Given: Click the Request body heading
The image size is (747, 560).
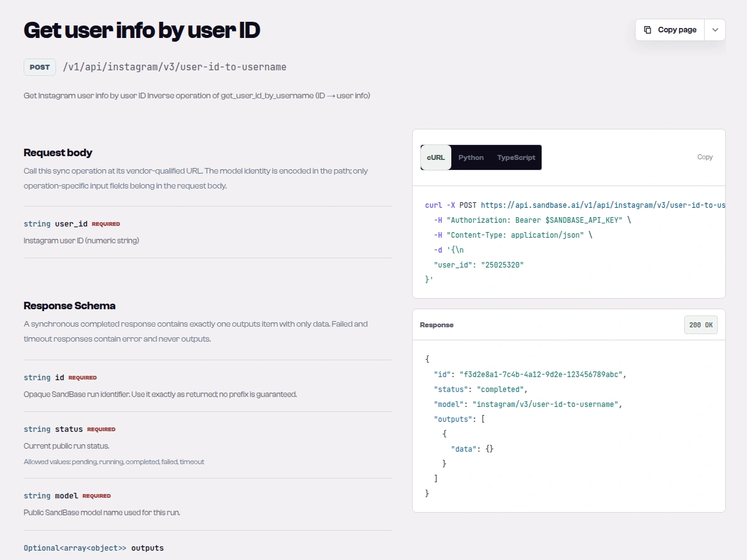Looking at the screenshot, I should pos(58,152).
